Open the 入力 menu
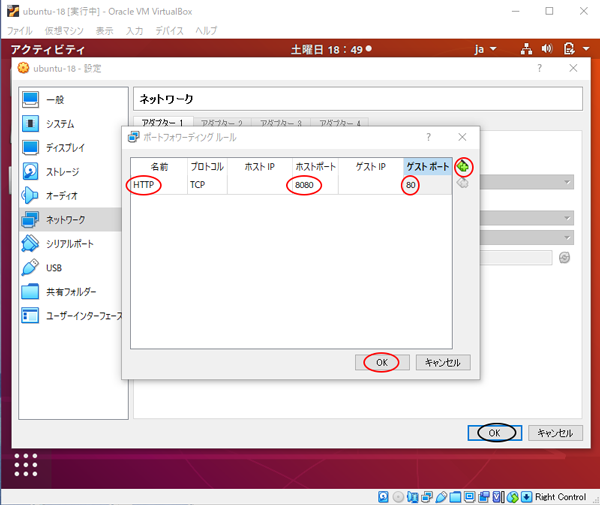The width and height of the screenshot is (600, 505). [135, 31]
